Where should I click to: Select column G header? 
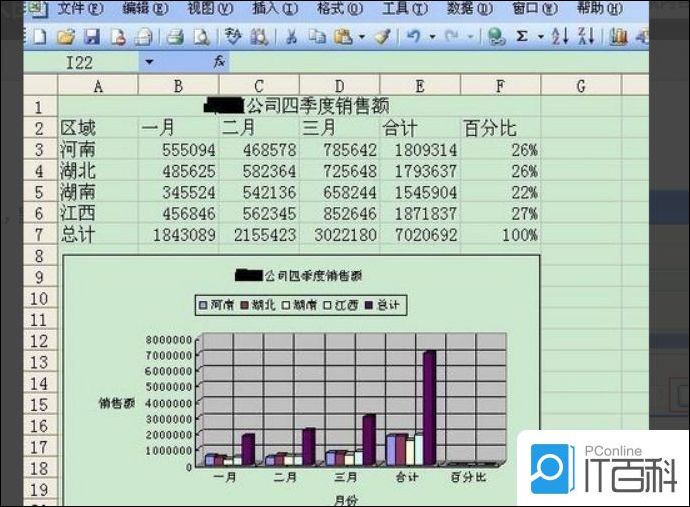(x=581, y=86)
